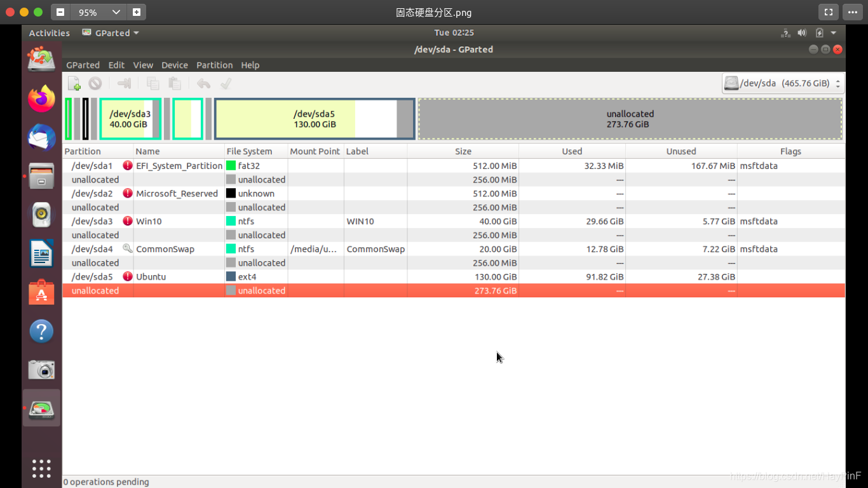Open LibreOffice Writer from the dock

pos(41,254)
